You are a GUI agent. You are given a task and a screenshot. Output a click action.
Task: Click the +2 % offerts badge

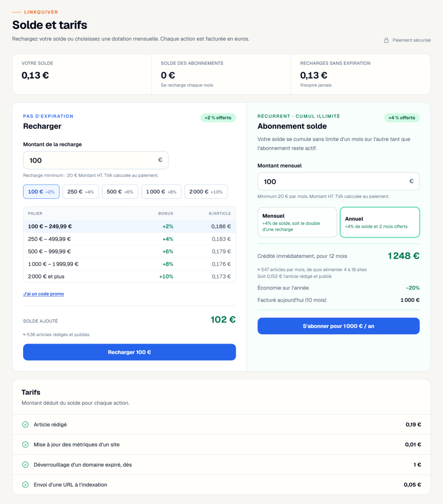click(218, 118)
